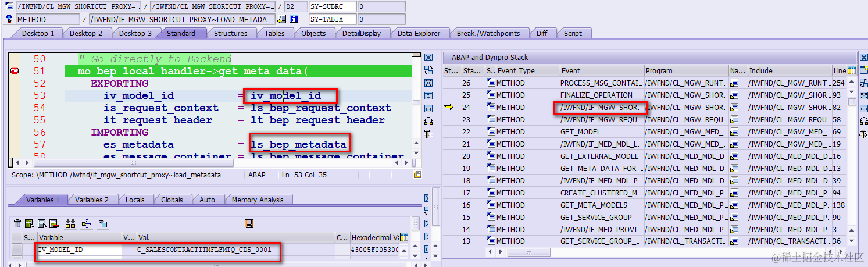Switch to the Desktop 1 tab
This screenshot has height=267, width=868.
[38, 33]
